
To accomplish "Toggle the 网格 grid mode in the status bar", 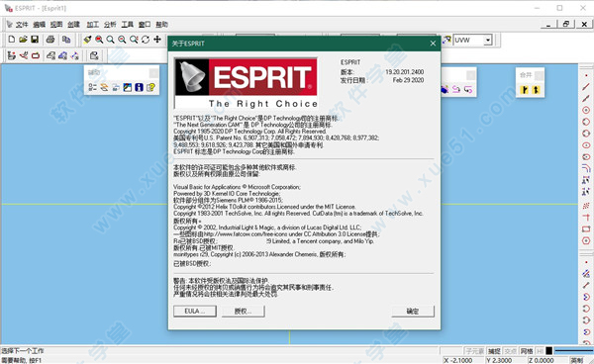I will point(527,351).
